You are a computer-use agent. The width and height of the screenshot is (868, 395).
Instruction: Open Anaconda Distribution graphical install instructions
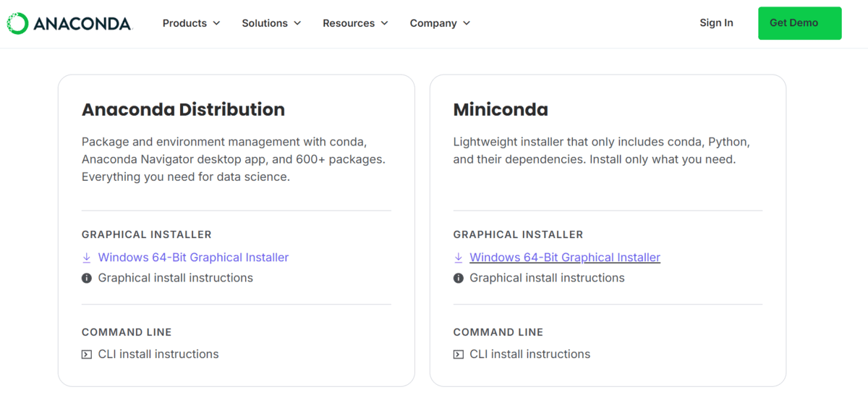176,278
